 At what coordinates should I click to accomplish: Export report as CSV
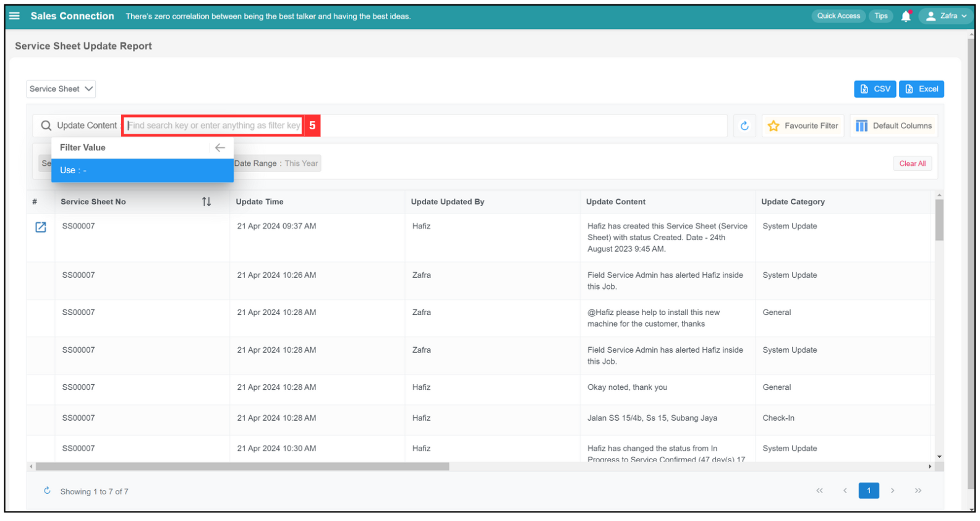click(875, 89)
